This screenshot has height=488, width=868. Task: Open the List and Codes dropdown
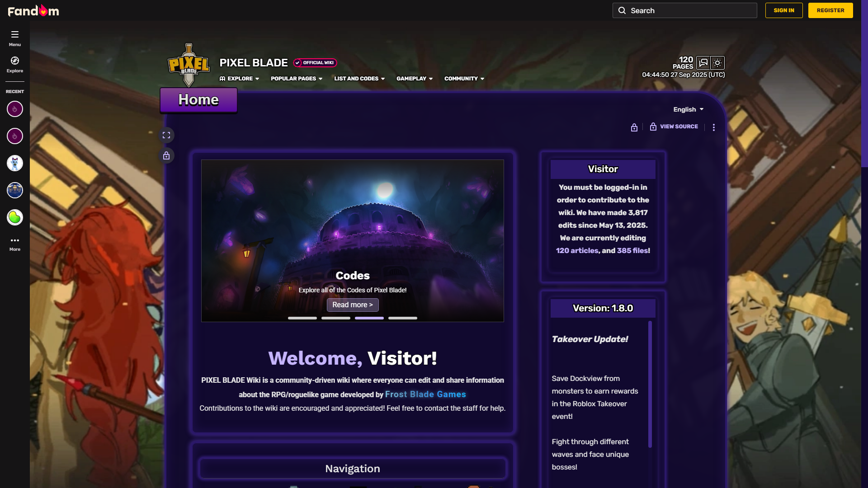[x=359, y=79]
